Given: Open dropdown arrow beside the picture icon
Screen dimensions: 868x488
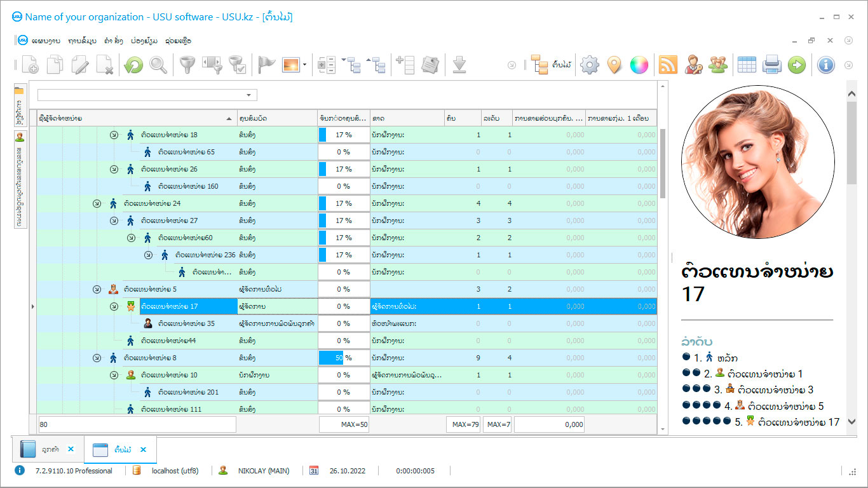Looking at the screenshot, I should tap(305, 65).
